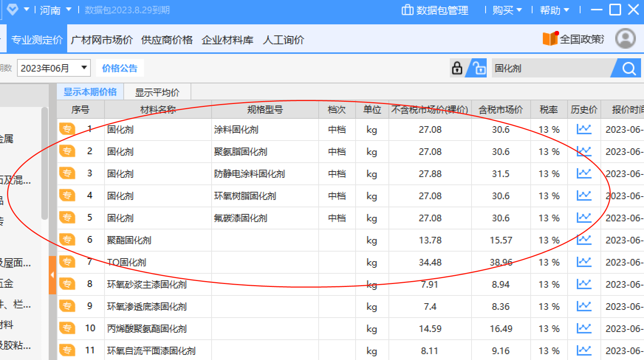Viewport: 644px width, 360px height.
Task: Show price history chart for TO固化剂
Action: tap(584, 262)
